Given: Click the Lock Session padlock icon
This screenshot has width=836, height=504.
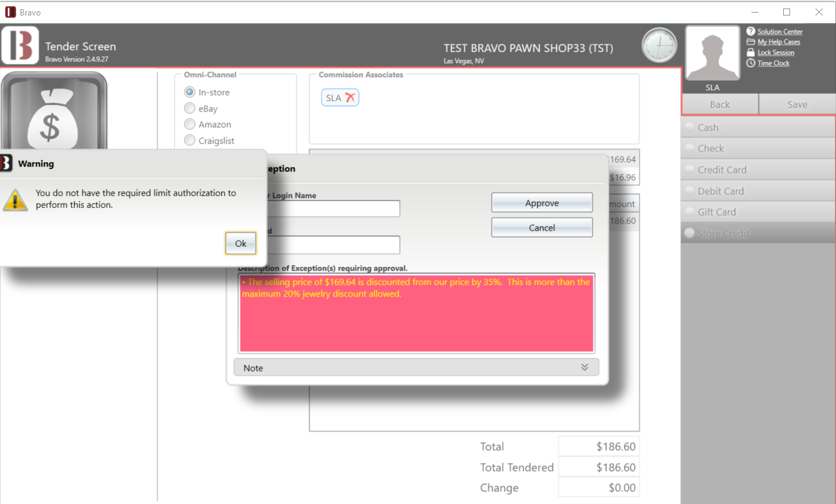Looking at the screenshot, I should coord(751,53).
